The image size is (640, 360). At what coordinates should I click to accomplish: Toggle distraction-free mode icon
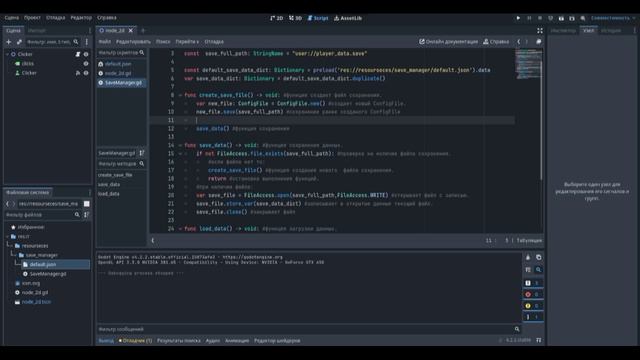pyautogui.click(x=540, y=31)
